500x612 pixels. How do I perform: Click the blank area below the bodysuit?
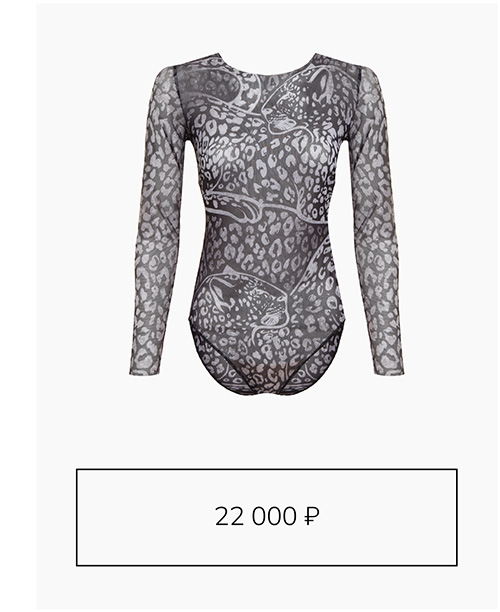click(x=267, y=431)
